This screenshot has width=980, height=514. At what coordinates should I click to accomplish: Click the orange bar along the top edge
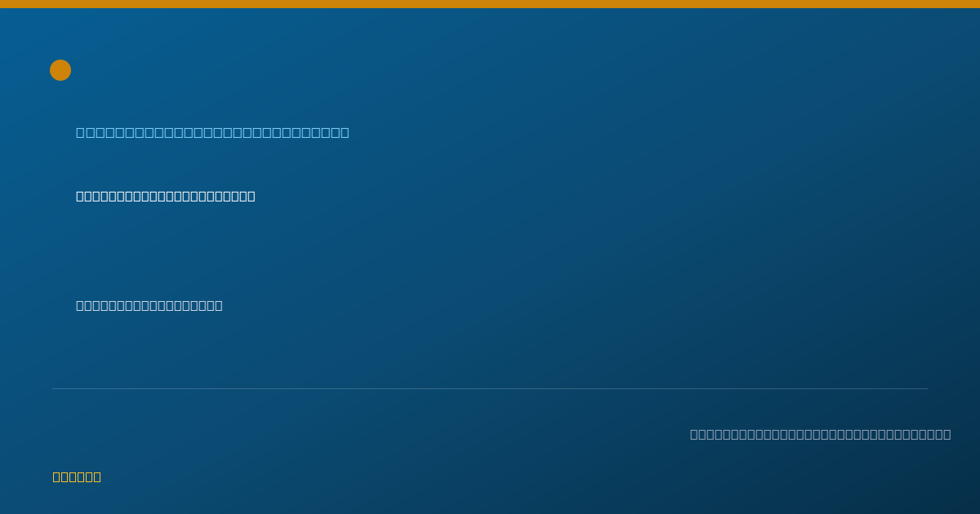[490, 4]
